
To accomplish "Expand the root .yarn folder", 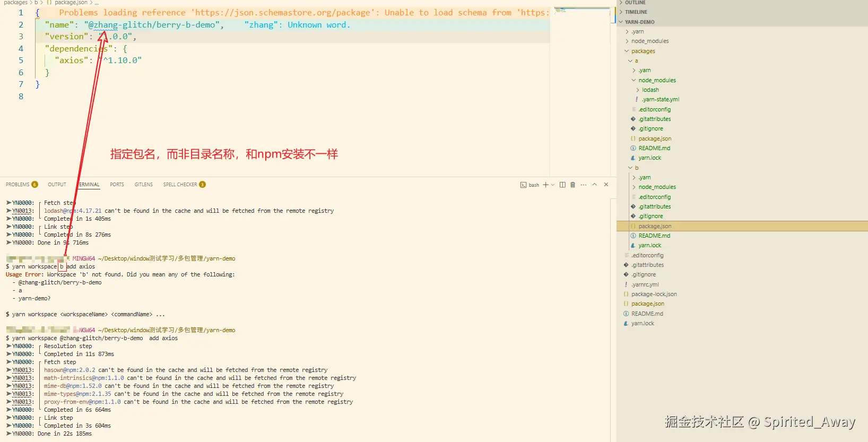I will (x=638, y=32).
